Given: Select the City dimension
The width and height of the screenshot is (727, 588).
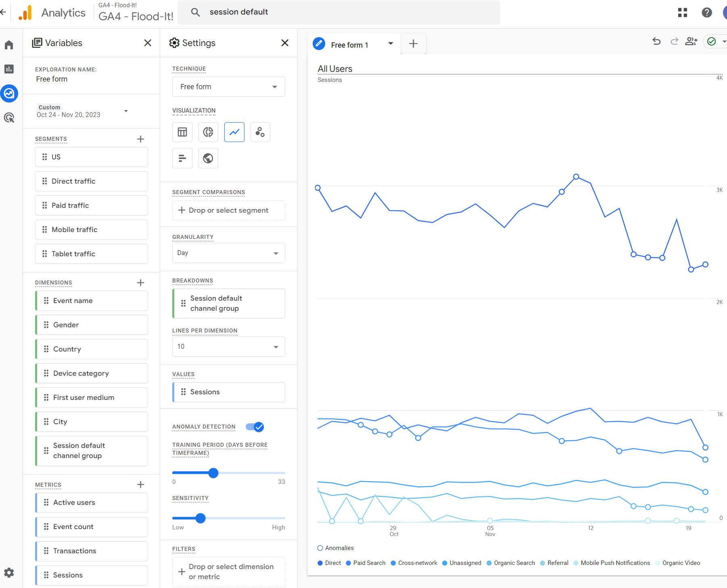Looking at the screenshot, I should (x=92, y=422).
